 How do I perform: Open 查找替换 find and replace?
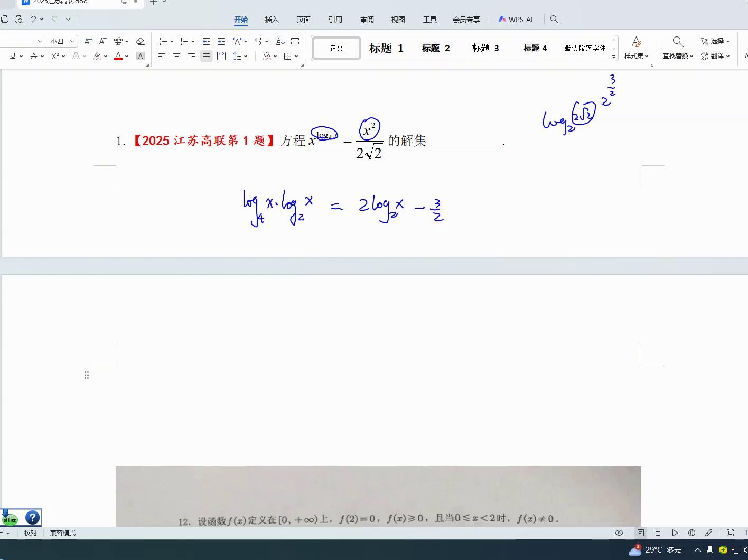pyautogui.click(x=677, y=55)
